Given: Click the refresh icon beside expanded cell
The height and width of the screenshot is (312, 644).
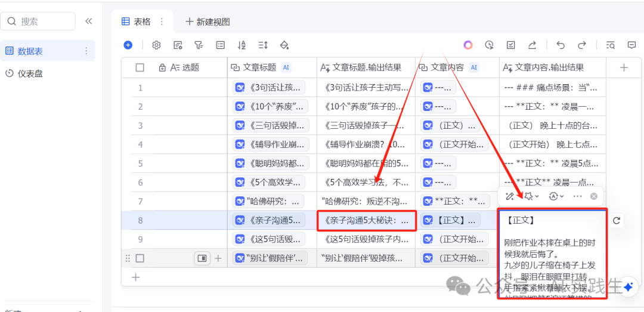Looking at the screenshot, I should [617, 220].
